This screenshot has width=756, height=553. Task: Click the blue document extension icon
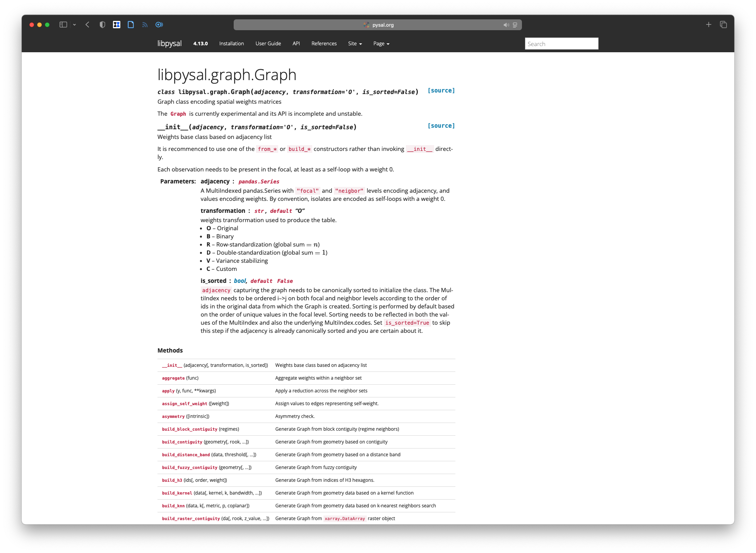131,25
